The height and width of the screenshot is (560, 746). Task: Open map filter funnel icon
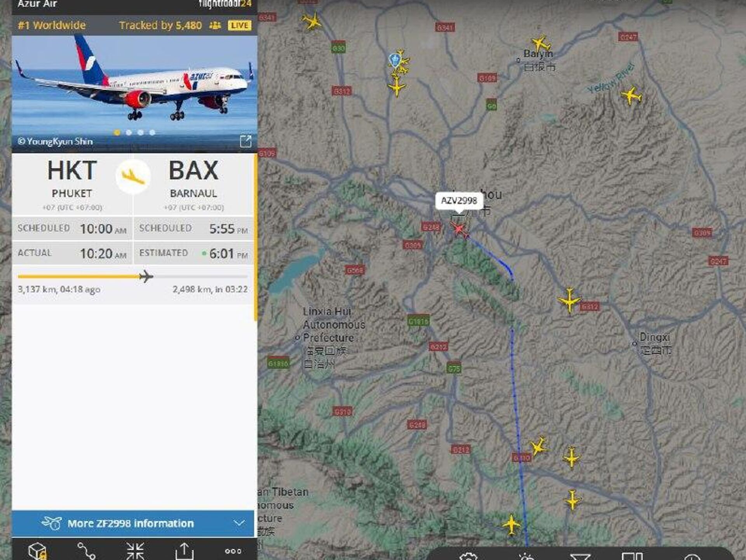[580, 557]
